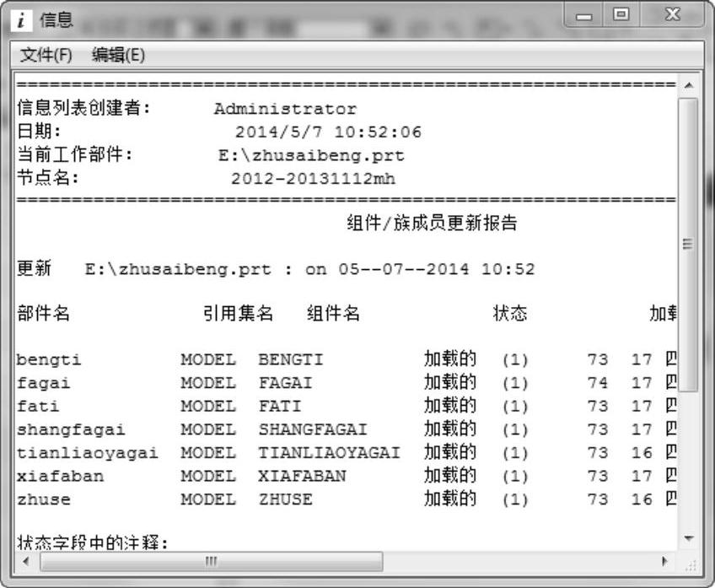This screenshot has height=588, width=715.
Task: Click 'MODEL' in the zhuse row
Action: point(208,499)
